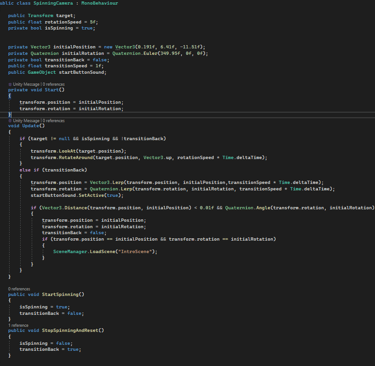
Task: Click the 'LoadScene' method call
Action: (102, 252)
